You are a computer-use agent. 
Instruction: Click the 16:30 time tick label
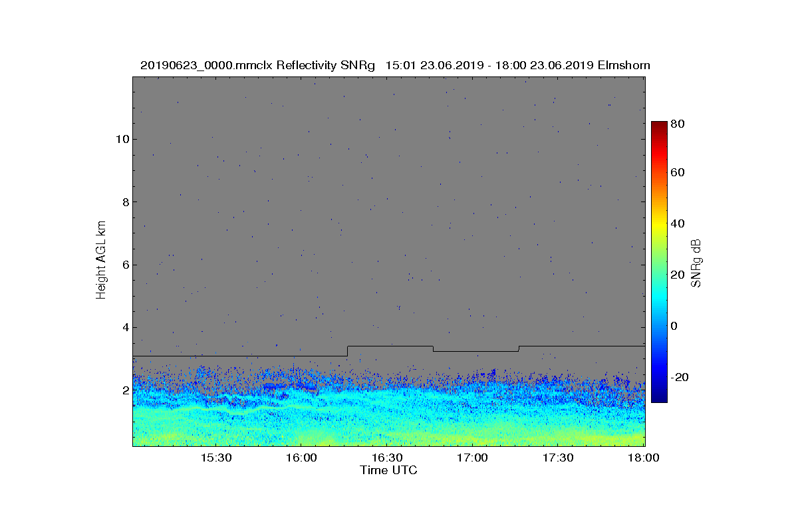pos(387,458)
